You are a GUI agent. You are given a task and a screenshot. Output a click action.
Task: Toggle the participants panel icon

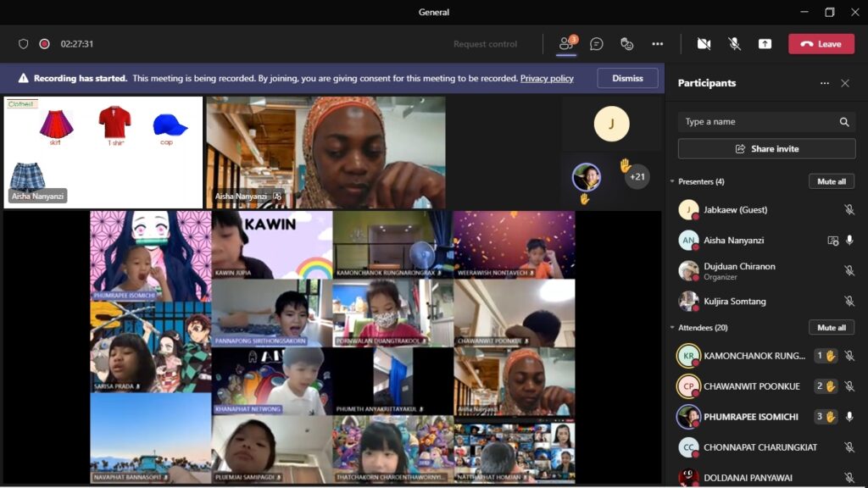click(565, 44)
